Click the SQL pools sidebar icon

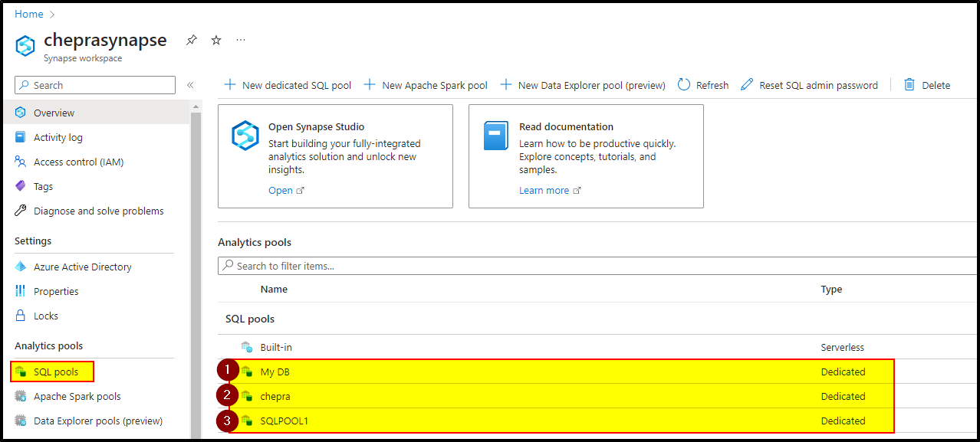(x=21, y=372)
